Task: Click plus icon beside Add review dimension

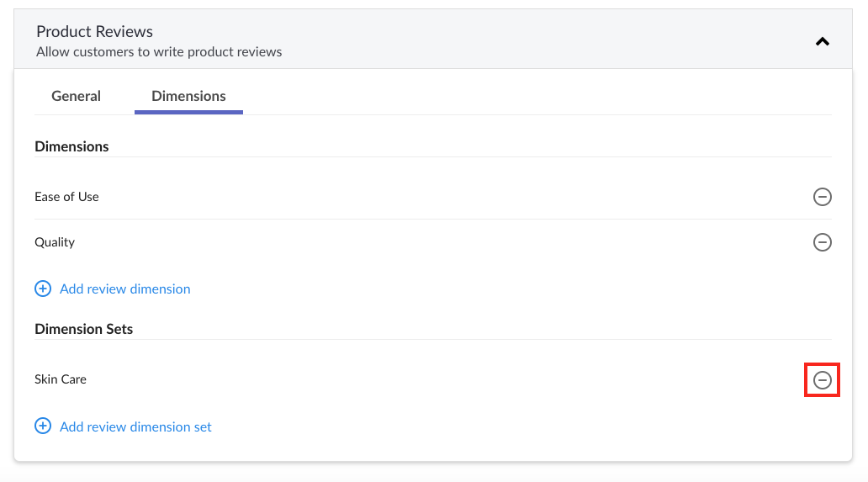Action: [x=43, y=289]
